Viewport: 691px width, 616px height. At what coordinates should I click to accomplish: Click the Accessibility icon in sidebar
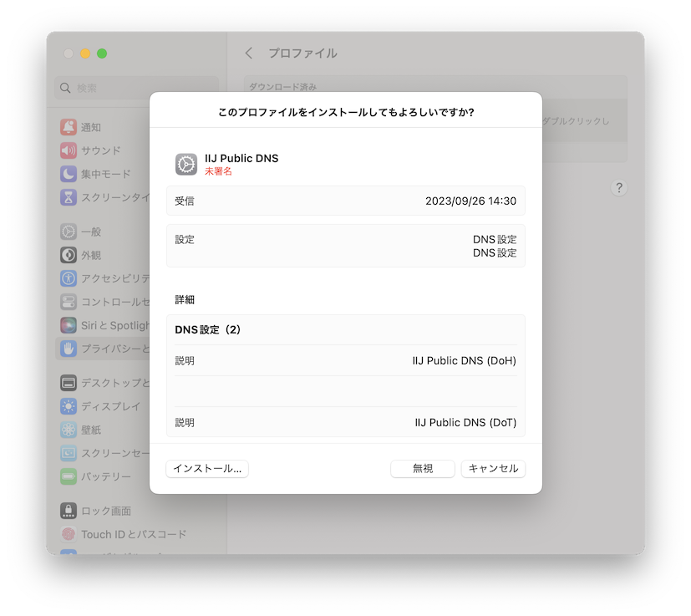click(x=69, y=278)
